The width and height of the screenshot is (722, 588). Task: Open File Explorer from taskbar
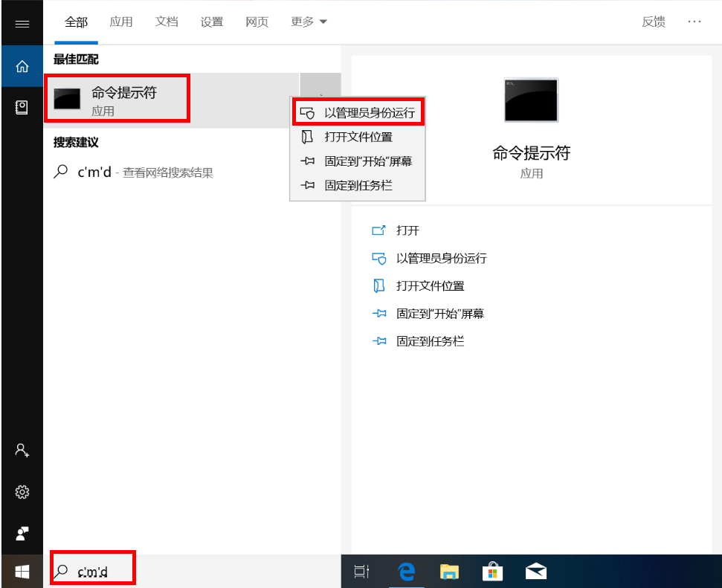pos(449,571)
